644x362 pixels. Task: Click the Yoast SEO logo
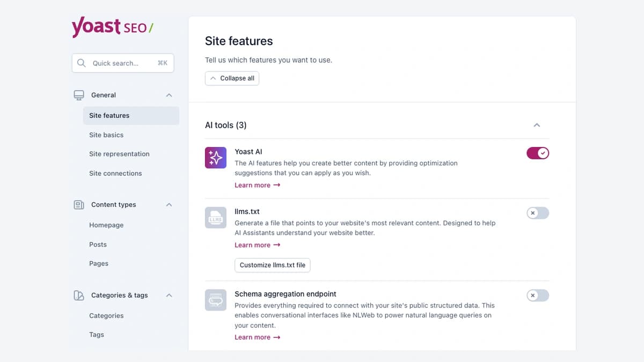pos(112,27)
